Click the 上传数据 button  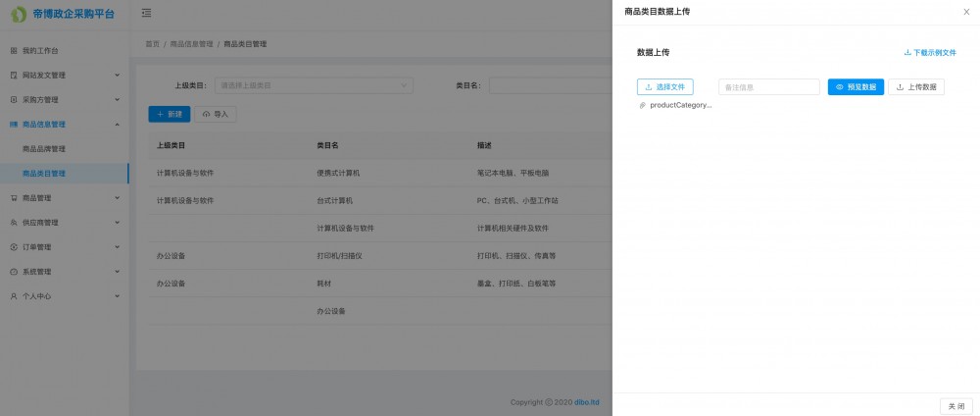[x=915, y=87]
